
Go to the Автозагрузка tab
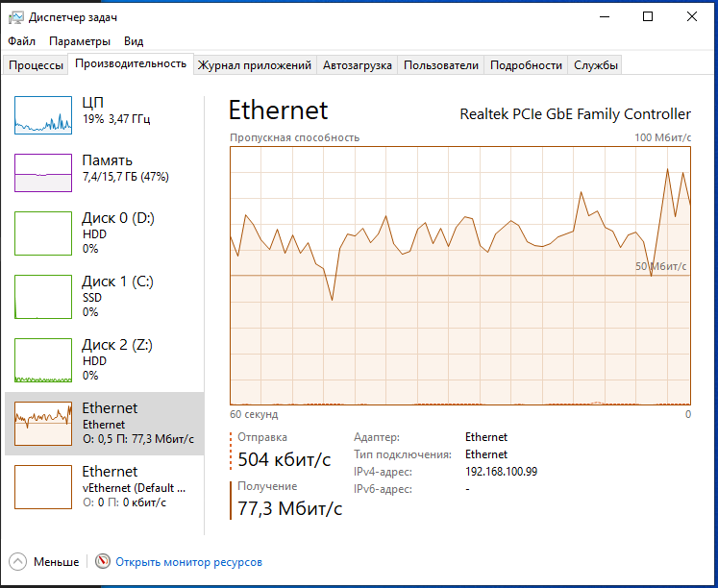click(x=358, y=65)
